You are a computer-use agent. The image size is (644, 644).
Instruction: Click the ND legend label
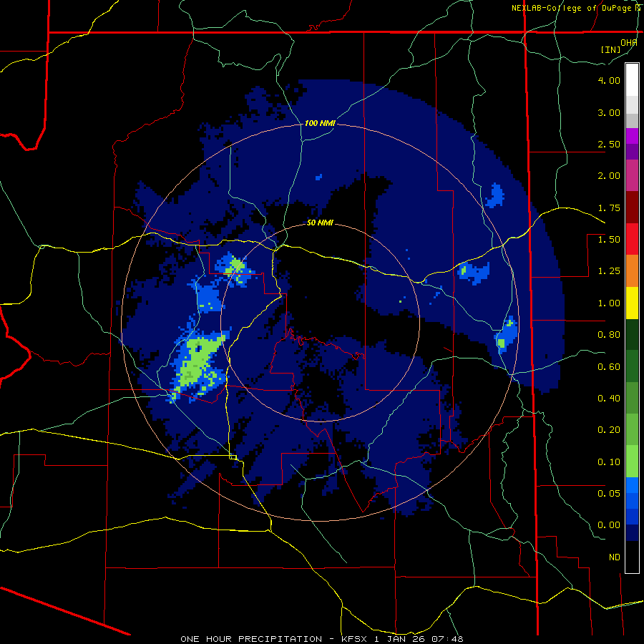point(615,557)
